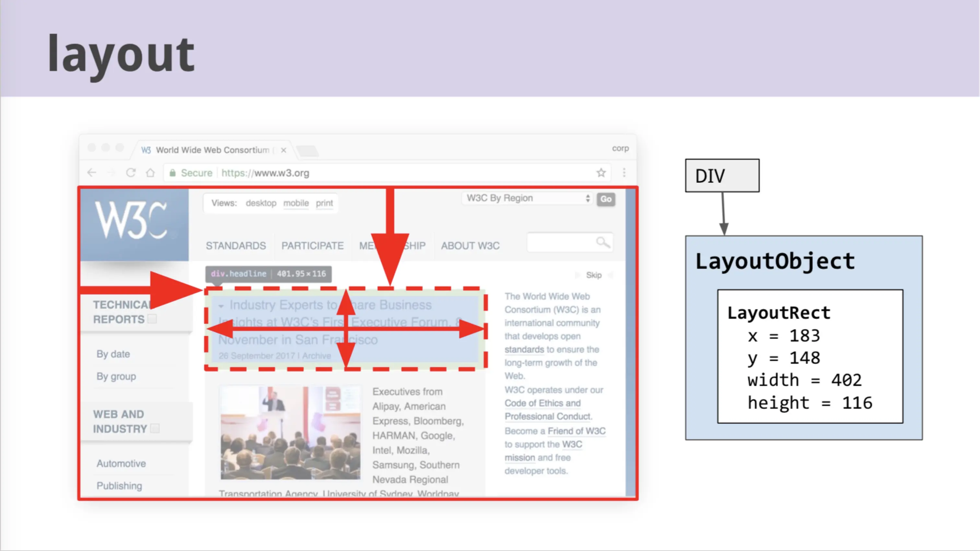
Task: Toggle the WEB AND INDUSTRY section box
Action: pyautogui.click(x=155, y=428)
